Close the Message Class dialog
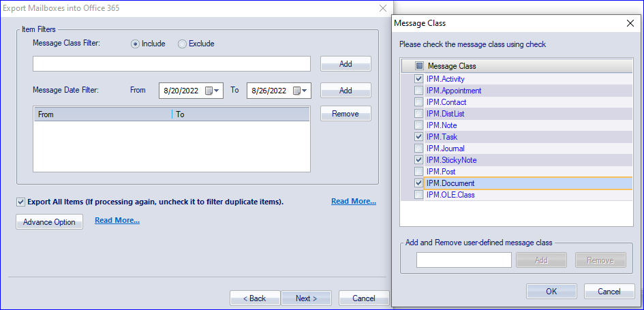This screenshot has width=644, height=310. [630, 23]
